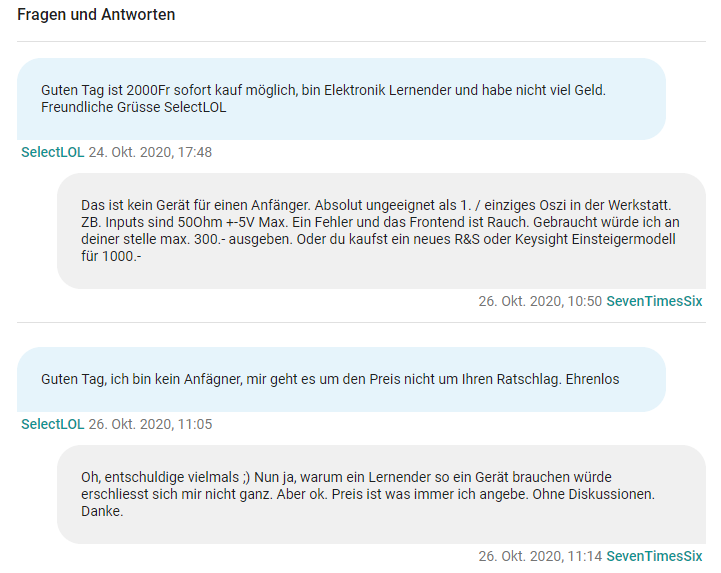This screenshot has width=721, height=573.
Task: Click timestamp '26. Okt. 2020, 11:05'
Action: 150,424
